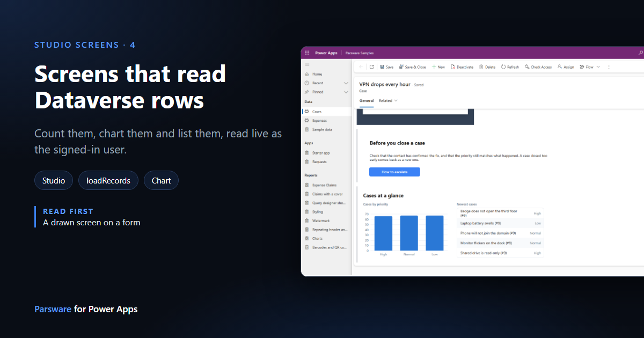This screenshot has height=338, width=644.
Task: Click the Save & Close command
Action: (x=413, y=67)
